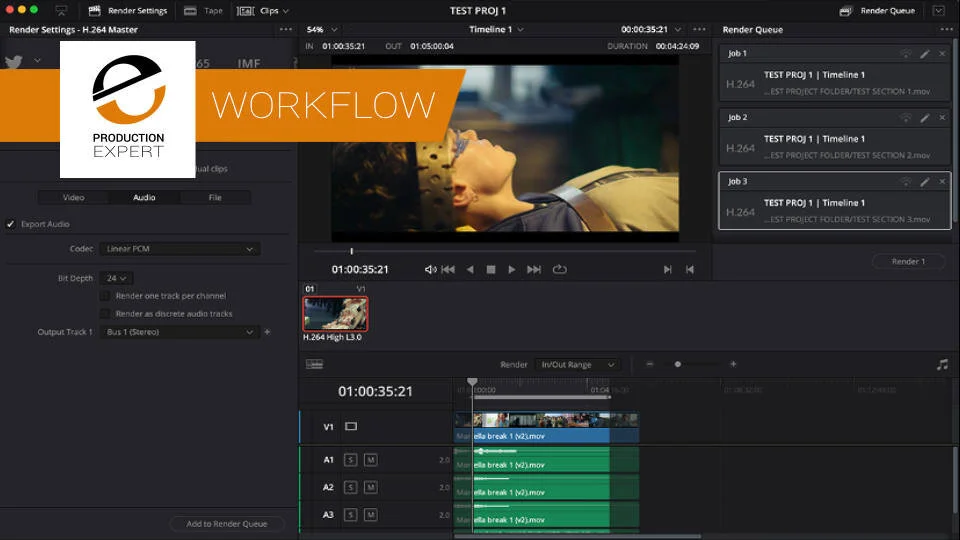The image size is (960, 540).
Task: Click the Render 1 button
Action: point(908,261)
